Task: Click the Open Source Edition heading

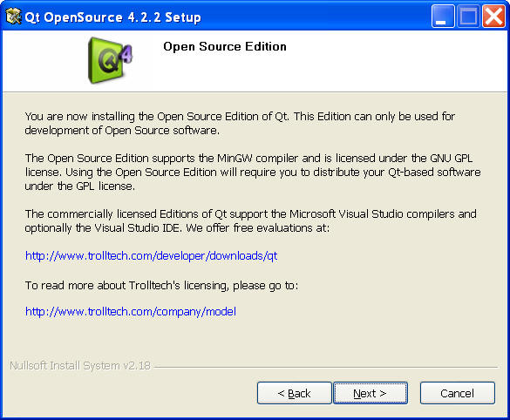Action: (x=225, y=46)
